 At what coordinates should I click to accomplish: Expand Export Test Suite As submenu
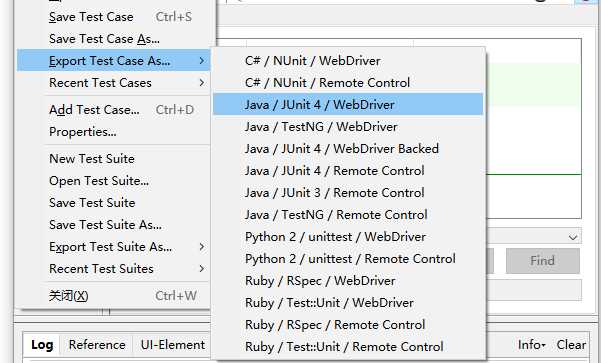(114, 247)
